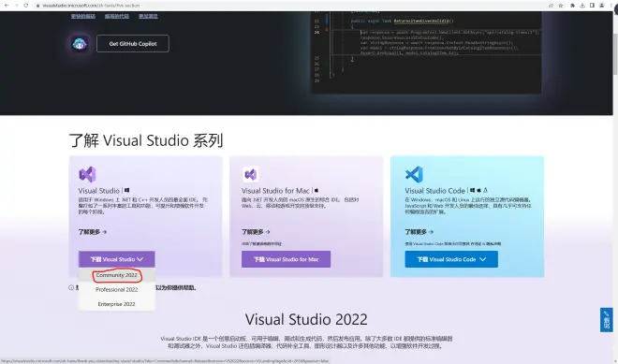Screen dimensions: 618x364
Task: Expand the 下载 Visual Studio Code dropdown
Action: [451, 259]
